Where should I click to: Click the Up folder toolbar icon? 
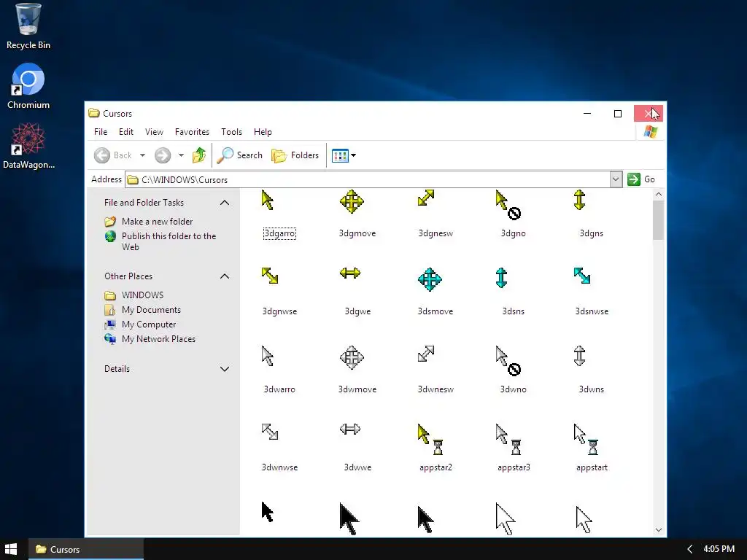pyautogui.click(x=199, y=155)
